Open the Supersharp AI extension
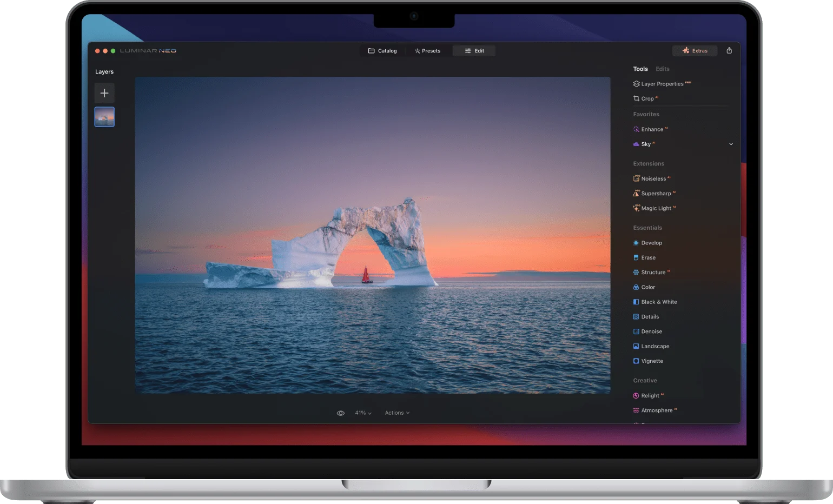Screen dimensions: 833x504 657,193
